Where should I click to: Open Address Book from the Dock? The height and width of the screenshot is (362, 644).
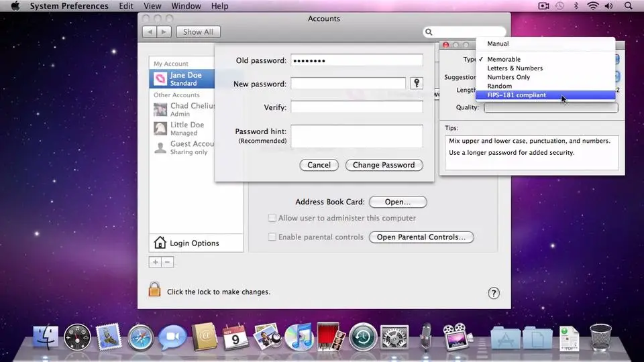click(x=204, y=337)
